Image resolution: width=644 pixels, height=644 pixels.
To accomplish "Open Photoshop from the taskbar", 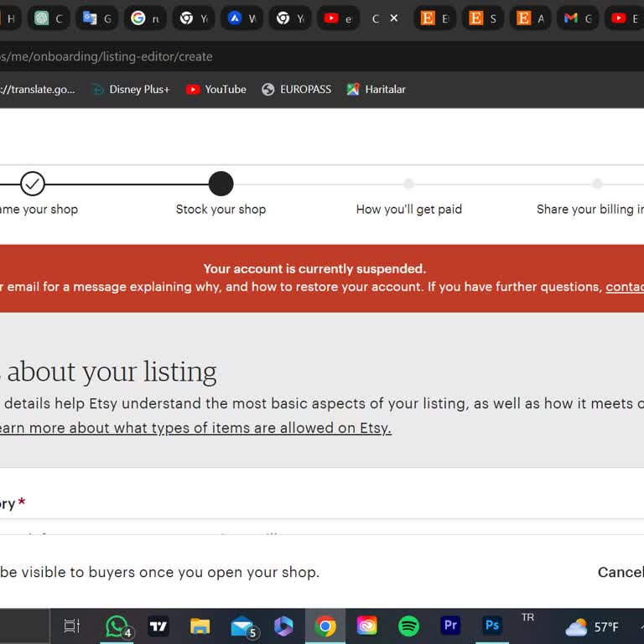I will tap(492, 625).
